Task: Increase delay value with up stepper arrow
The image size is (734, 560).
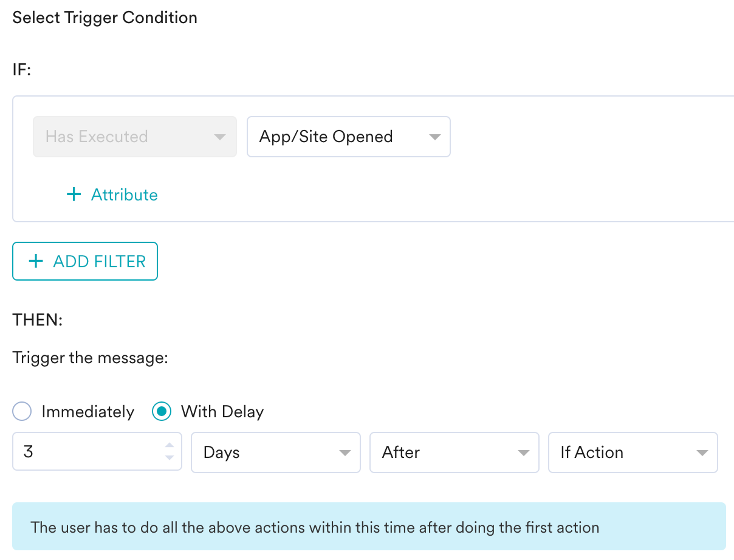Action: coord(170,446)
